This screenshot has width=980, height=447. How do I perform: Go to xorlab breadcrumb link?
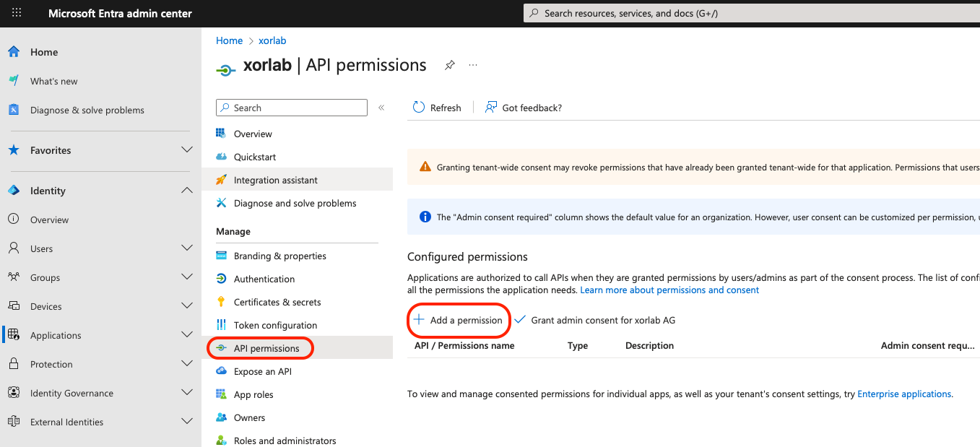click(272, 40)
